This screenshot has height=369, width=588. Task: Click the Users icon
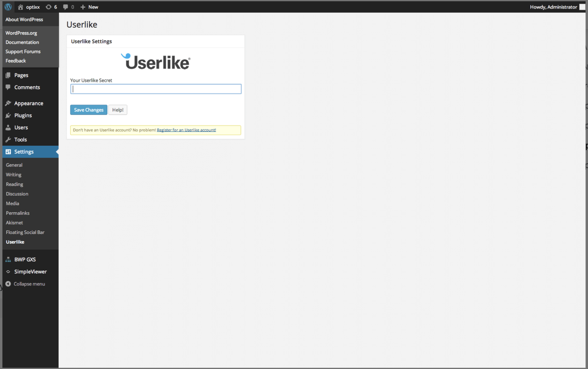tap(8, 127)
